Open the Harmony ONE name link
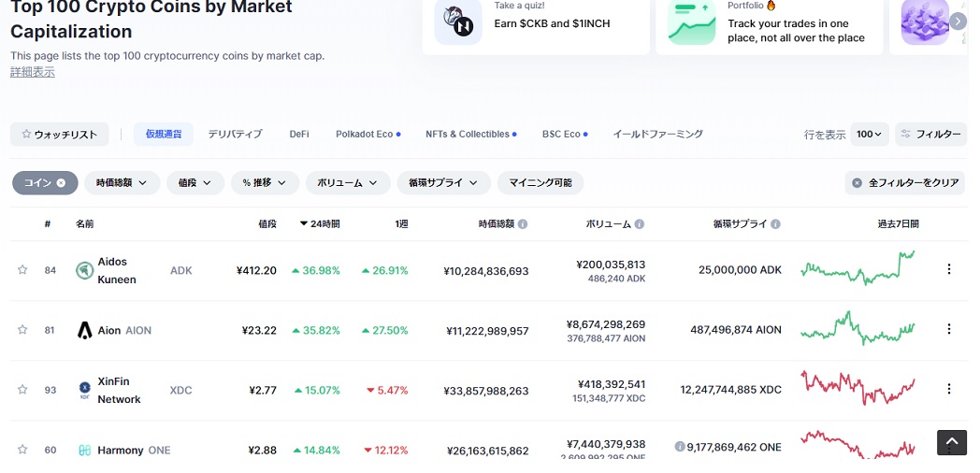This screenshot has width=980, height=473. tap(134, 451)
